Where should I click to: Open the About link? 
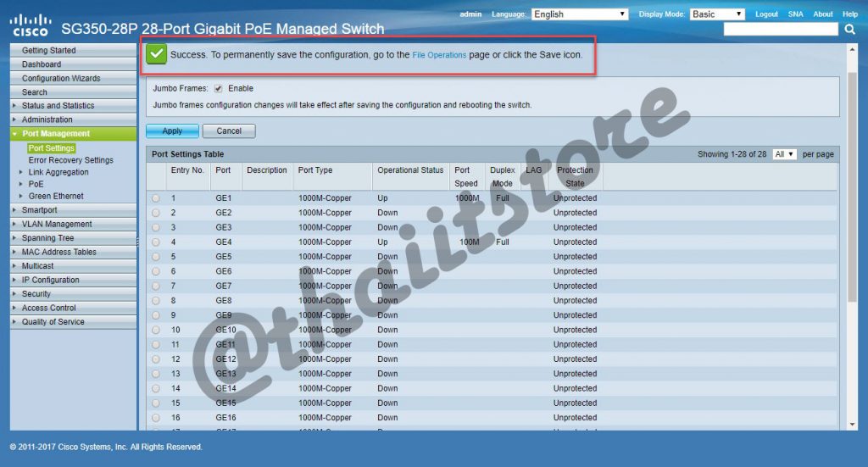coord(822,14)
